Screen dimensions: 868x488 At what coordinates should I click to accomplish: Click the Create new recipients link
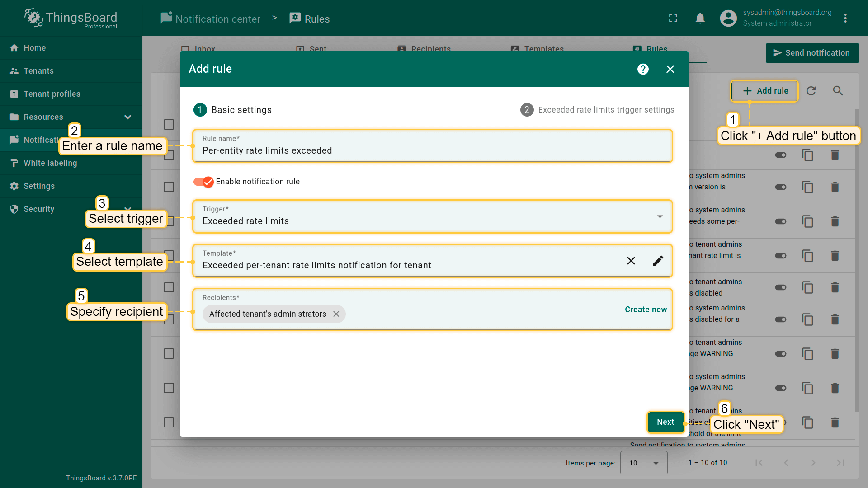pyautogui.click(x=646, y=310)
